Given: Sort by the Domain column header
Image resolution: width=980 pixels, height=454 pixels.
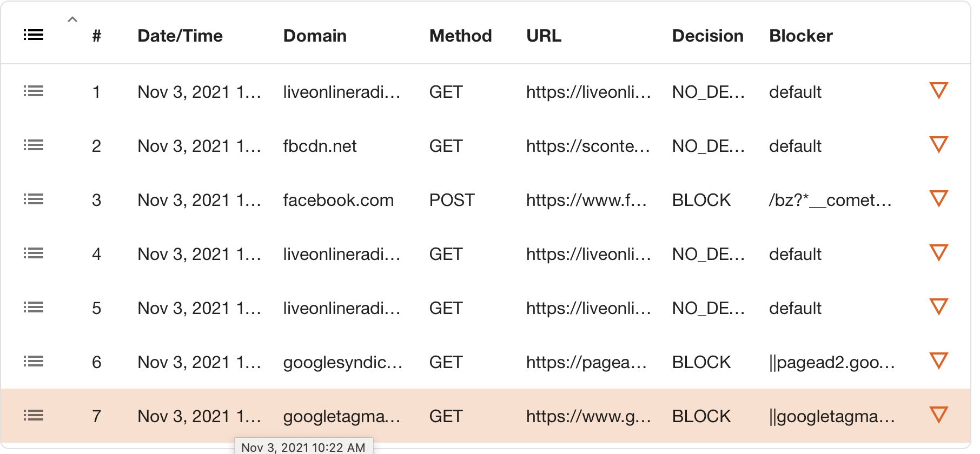Looking at the screenshot, I should coord(315,36).
